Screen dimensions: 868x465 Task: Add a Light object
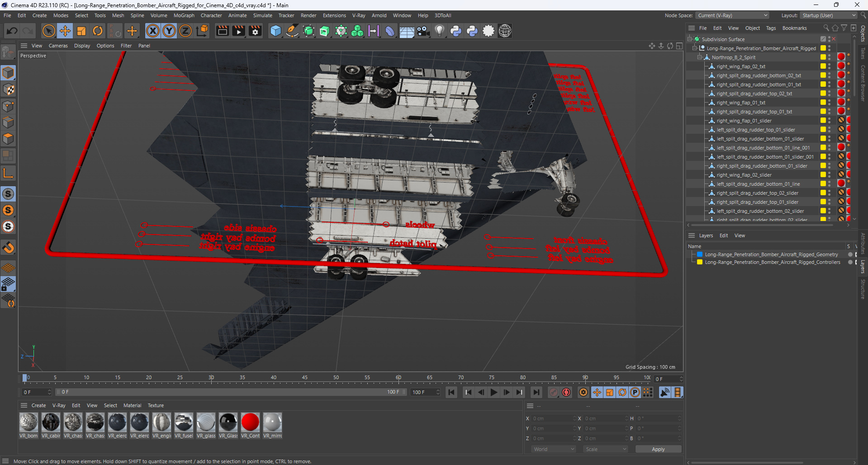tap(440, 31)
